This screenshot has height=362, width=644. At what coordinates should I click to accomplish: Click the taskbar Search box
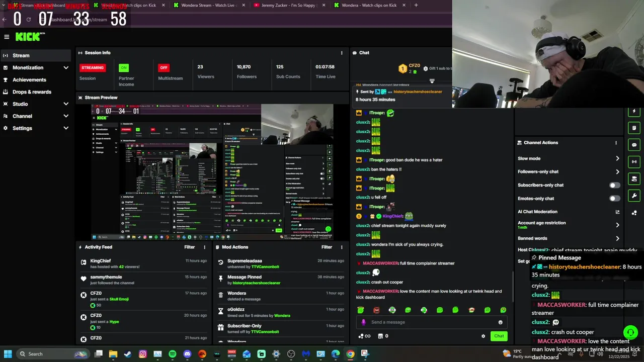coord(53,354)
